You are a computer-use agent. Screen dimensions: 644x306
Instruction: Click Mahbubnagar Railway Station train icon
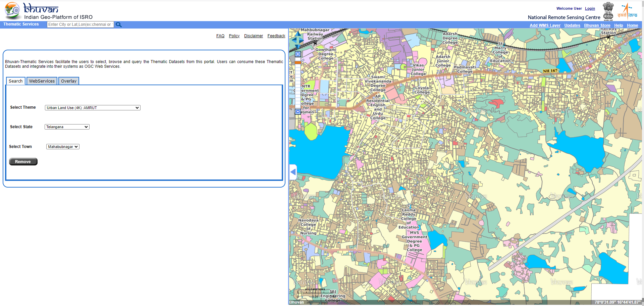pyautogui.click(x=315, y=43)
